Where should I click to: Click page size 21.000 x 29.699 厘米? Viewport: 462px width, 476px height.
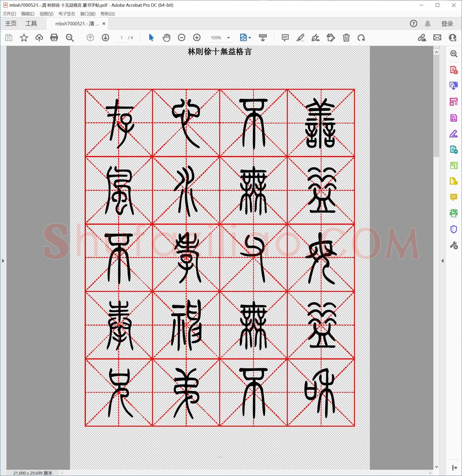tap(33, 473)
